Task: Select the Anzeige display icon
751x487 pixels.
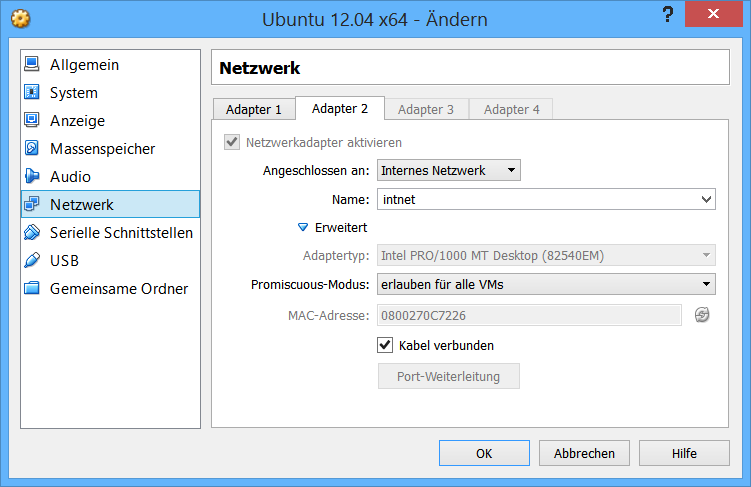Action: click(32, 121)
